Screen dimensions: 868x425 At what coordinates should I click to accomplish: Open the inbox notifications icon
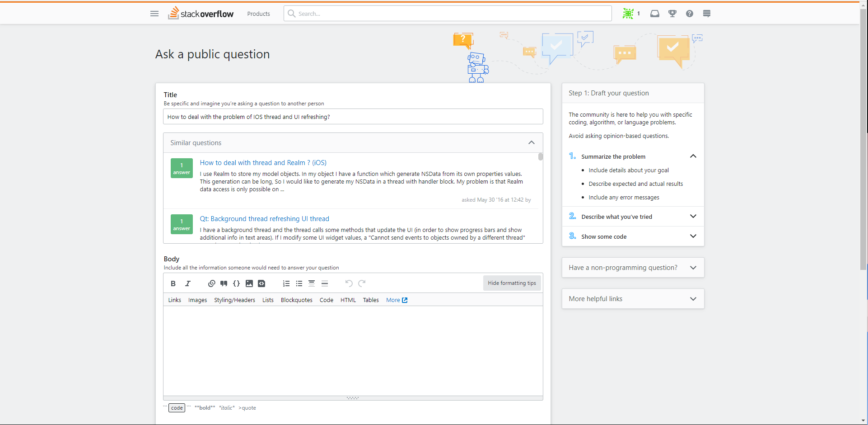(x=655, y=14)
